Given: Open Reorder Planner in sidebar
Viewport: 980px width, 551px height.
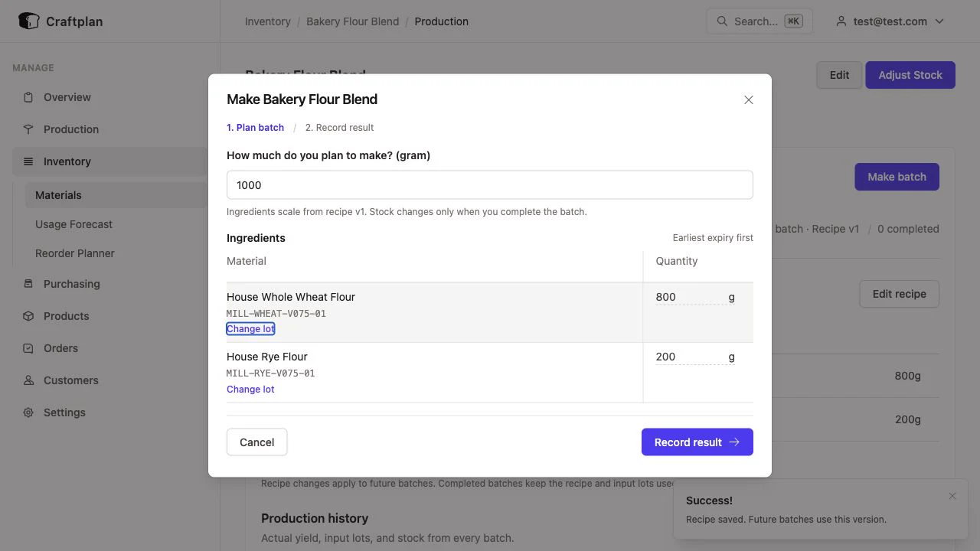Looking at the screenshot, I should point(75,253).
